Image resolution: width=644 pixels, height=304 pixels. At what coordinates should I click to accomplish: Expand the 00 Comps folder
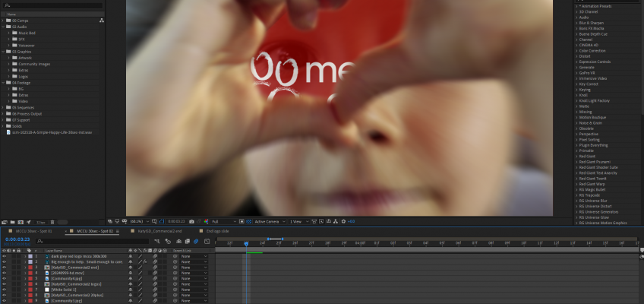point(3,20)
